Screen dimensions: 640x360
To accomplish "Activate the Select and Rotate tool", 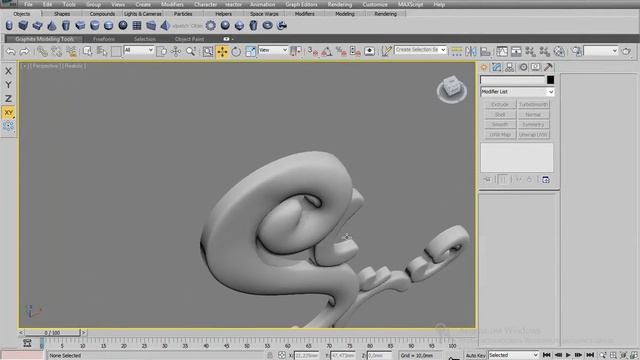I will (x=236, y=51).
